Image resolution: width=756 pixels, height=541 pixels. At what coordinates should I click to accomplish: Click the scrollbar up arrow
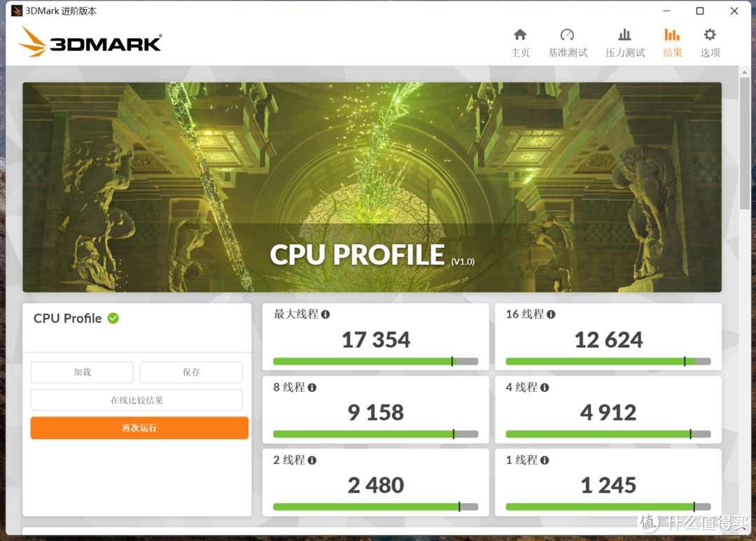(x=744, y=72)
